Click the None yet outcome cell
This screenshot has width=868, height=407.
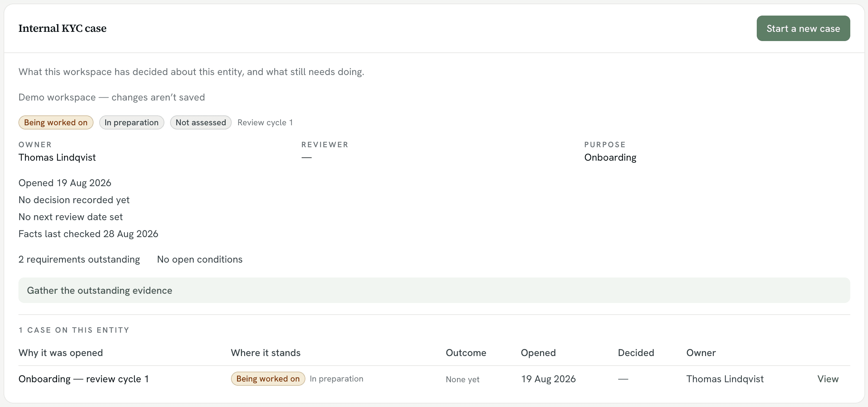(462, 379)
